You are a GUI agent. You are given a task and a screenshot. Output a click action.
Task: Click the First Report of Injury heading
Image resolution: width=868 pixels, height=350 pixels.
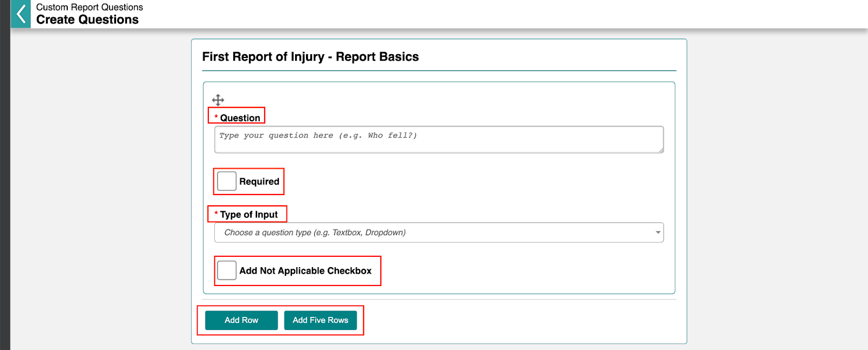click(310, 57)
